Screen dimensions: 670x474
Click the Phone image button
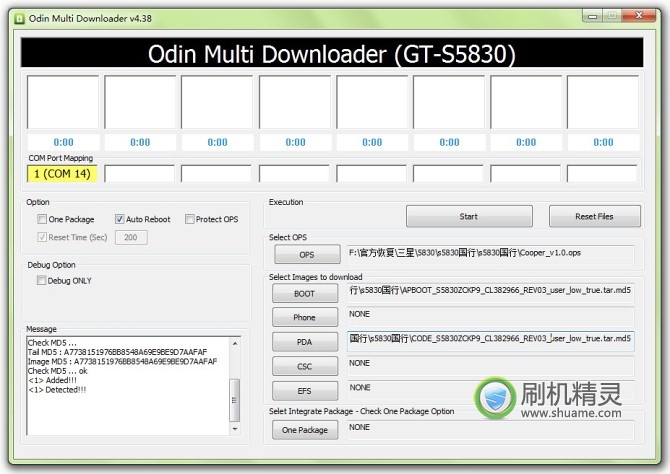point(305,317)
